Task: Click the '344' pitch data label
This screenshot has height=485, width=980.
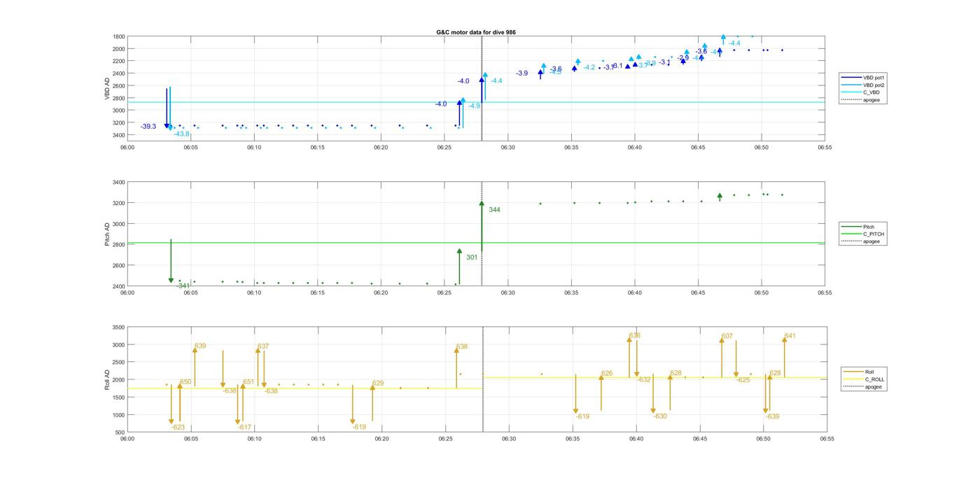Action: 494,210
